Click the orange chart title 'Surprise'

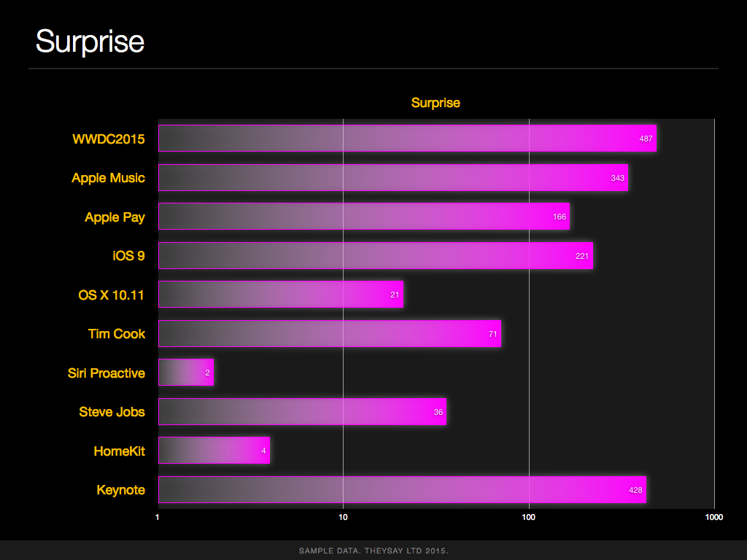point(436,104)
